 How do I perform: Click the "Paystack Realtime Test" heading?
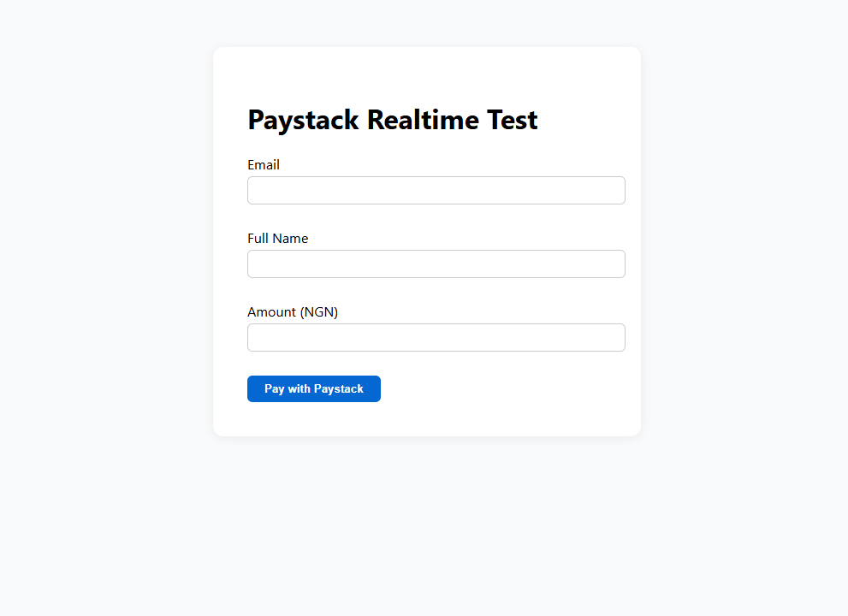pyautogui.click(x=392, y=120)
